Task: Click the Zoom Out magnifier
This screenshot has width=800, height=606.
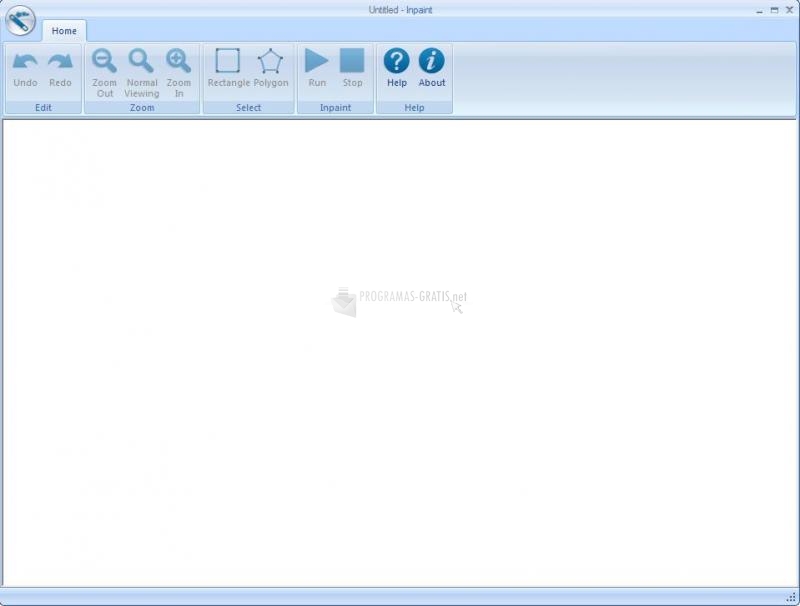Action: point(104,61)
